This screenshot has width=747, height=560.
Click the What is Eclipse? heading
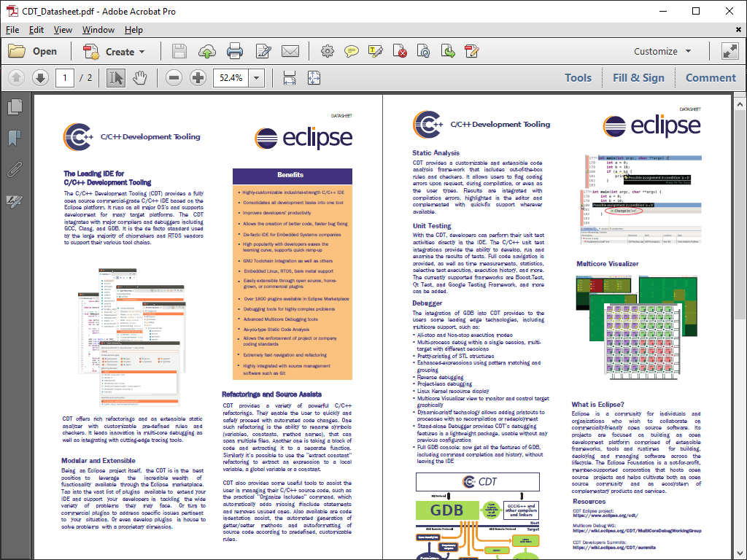pyautogui.click(x=597, y=404)
